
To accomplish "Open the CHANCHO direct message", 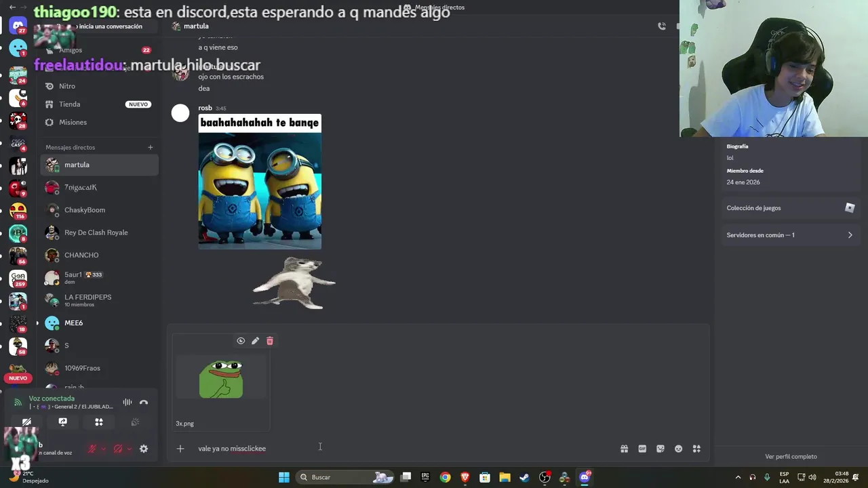I will click(x=100, y=255).
